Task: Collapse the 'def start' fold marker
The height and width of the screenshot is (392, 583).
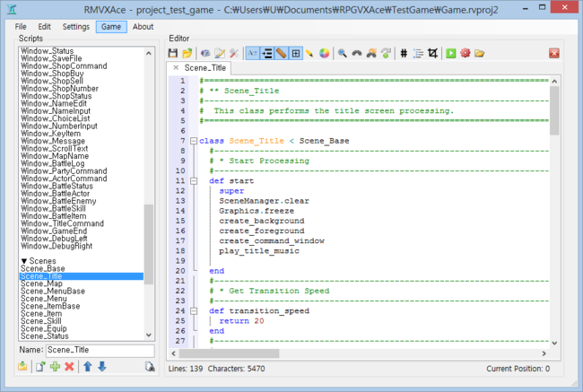Action: coord(194,181)
